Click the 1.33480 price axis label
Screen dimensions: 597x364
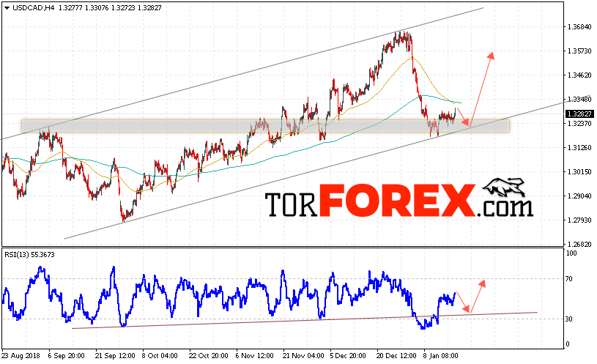[579, 100]
